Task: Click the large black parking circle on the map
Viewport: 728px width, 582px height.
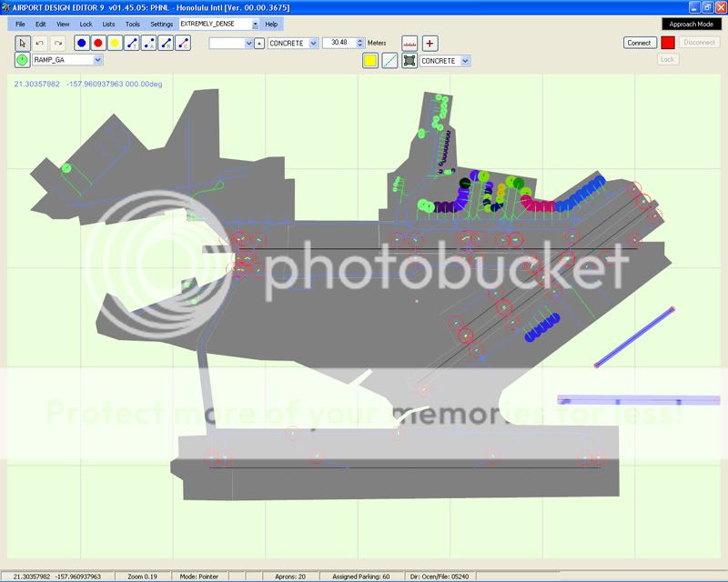Action: click(465, 184)
